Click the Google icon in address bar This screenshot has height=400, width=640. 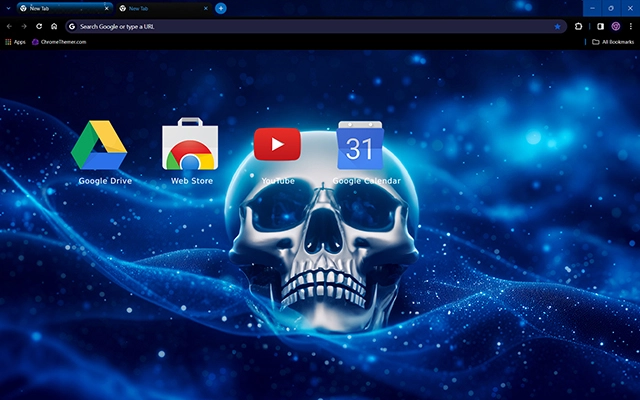pos(72,27)
